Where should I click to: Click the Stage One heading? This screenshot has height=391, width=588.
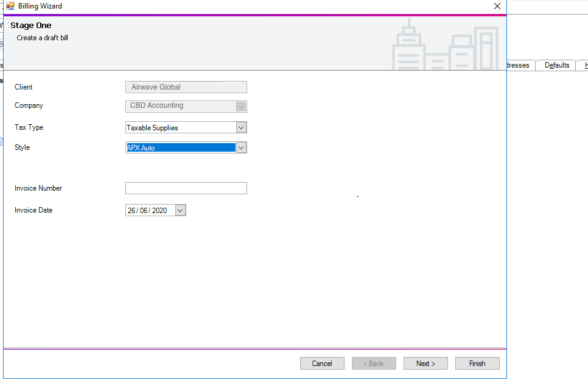coord(30,25)
